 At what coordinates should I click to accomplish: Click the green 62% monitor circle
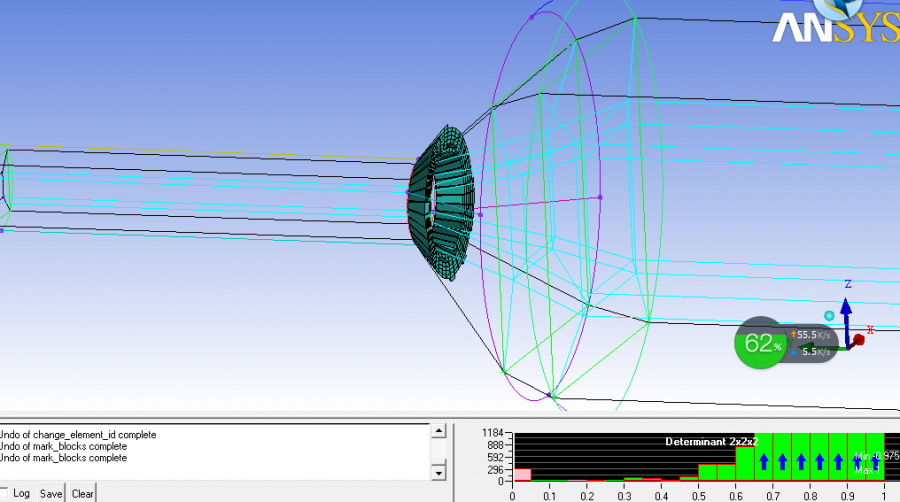pyautogui.click(x=760, y=343)
